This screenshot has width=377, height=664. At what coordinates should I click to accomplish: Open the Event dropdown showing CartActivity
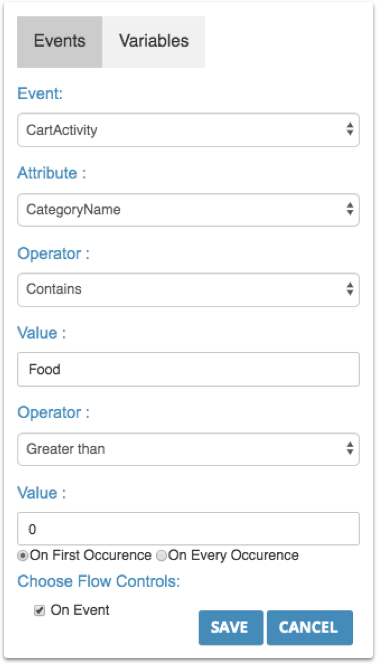pyautogui.click(x=188, y=130)
